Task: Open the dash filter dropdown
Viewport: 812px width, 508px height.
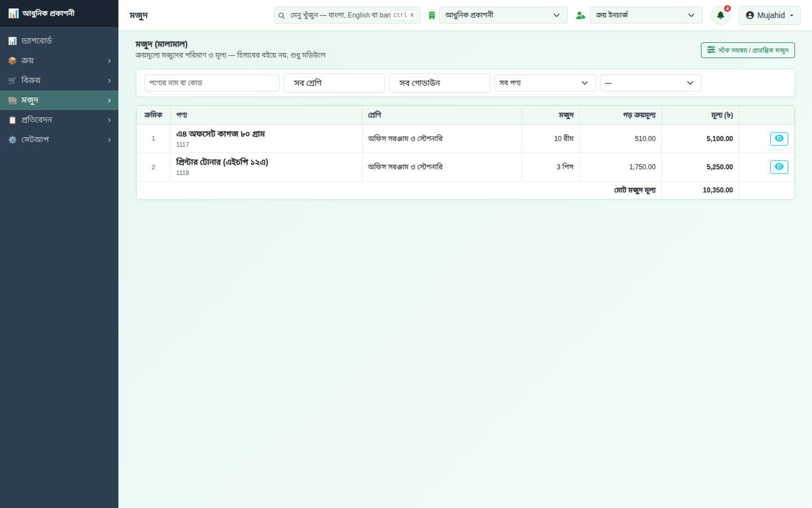Action: click(x=650, y=83)
